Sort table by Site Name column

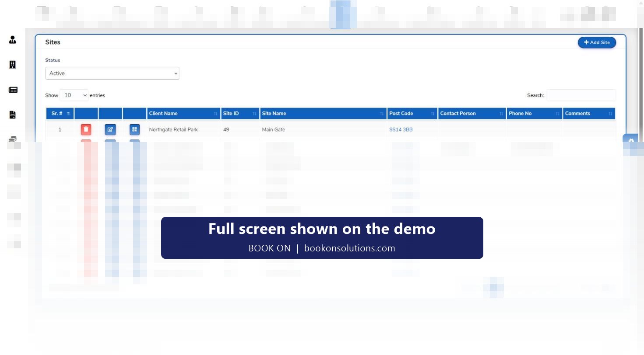pyautogui.click(x=323, y=114)
